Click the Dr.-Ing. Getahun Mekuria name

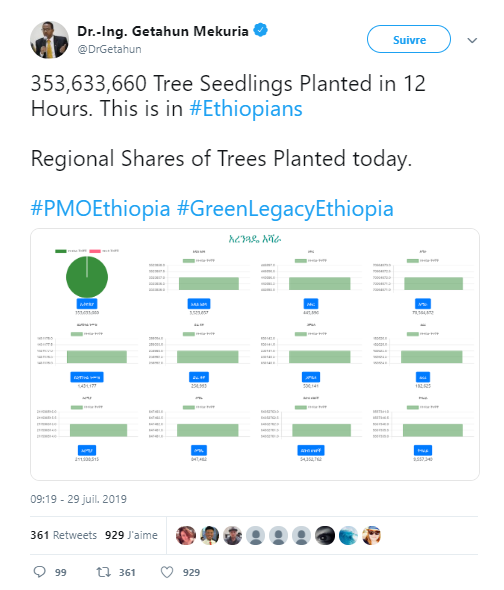[x=163, y=31]
